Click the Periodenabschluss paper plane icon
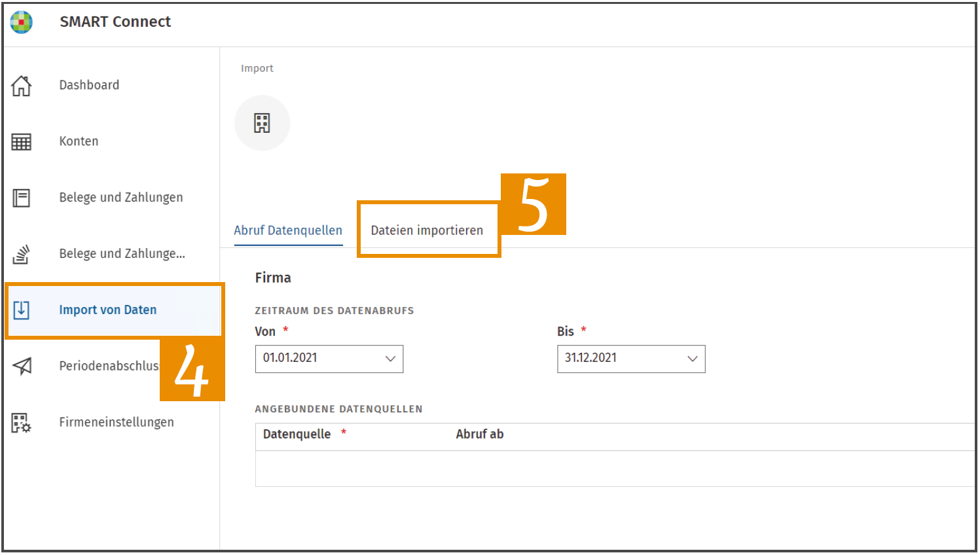The height and width of the screenshot is (555, 980). click(22, 366)
